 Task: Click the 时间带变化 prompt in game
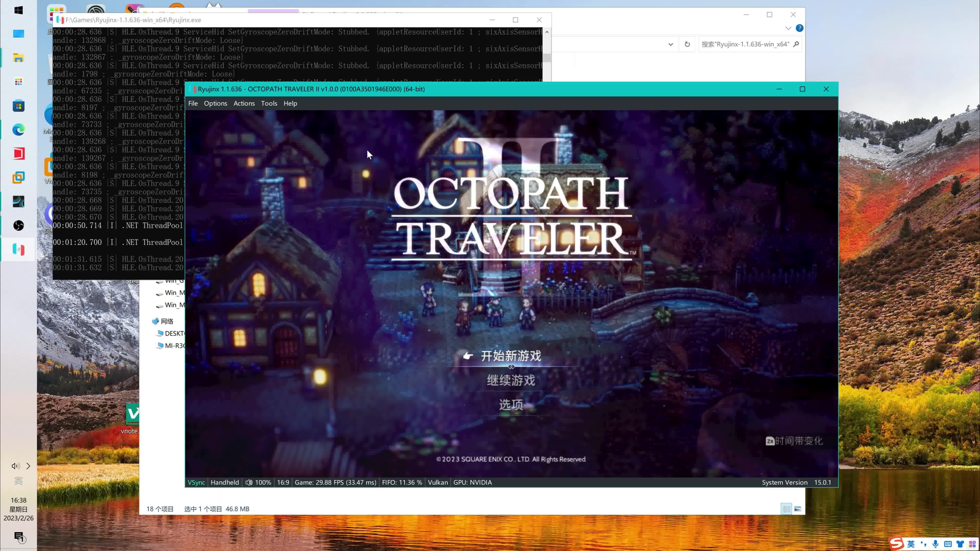(794, 441)
